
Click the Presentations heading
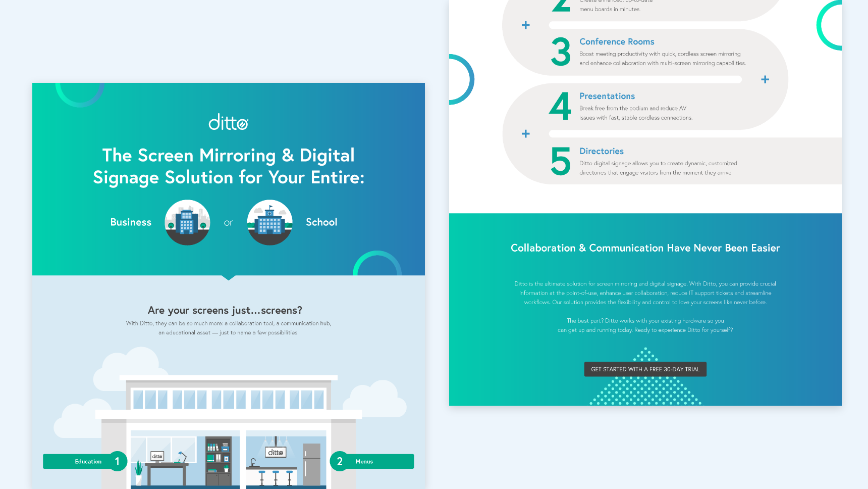tap(607, 96)
